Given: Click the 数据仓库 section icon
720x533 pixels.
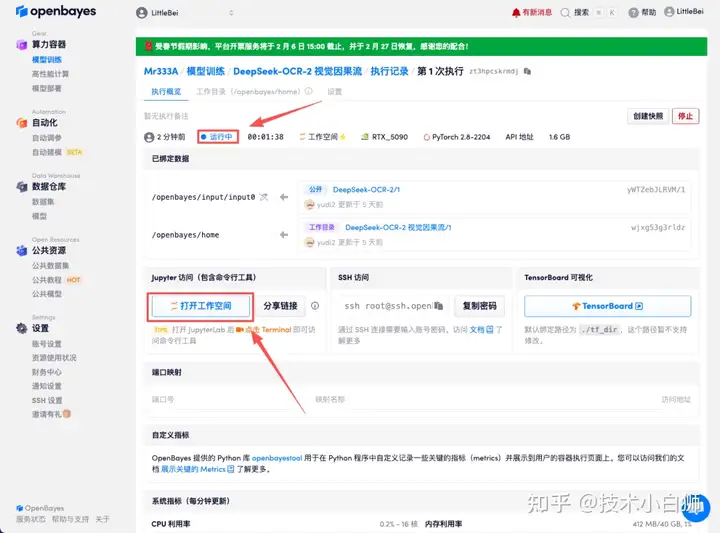Looking at the screenshot, I should tap(22, 186).
